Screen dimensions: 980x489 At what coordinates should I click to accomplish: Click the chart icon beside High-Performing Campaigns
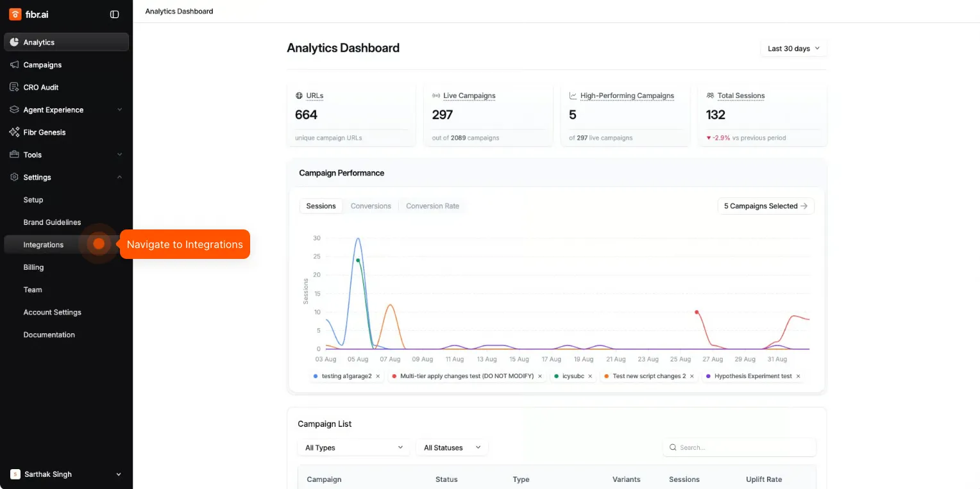pyautogui.click(x=573, y=95)
